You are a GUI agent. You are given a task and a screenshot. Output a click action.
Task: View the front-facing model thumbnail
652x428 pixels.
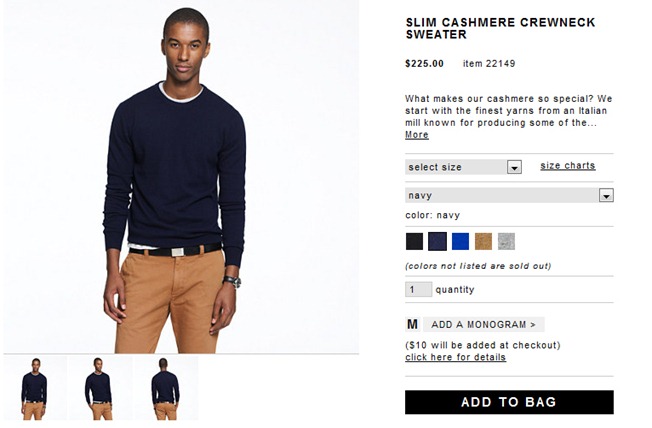pos(35,388)
